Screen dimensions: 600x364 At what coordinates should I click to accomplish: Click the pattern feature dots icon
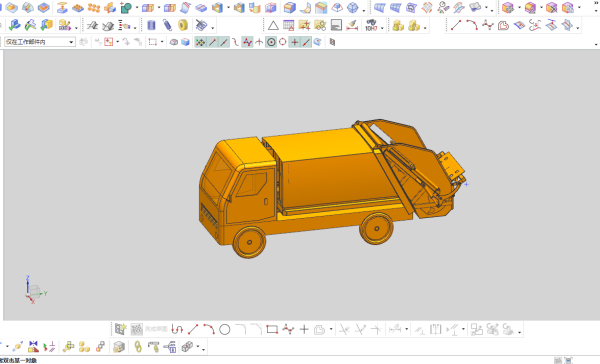(x=94, y=7)
